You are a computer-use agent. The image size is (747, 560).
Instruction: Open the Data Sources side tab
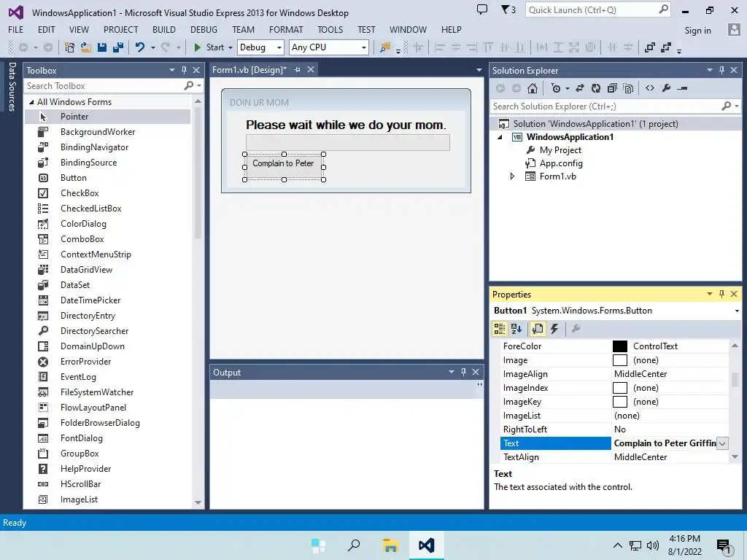pos(12,86)
